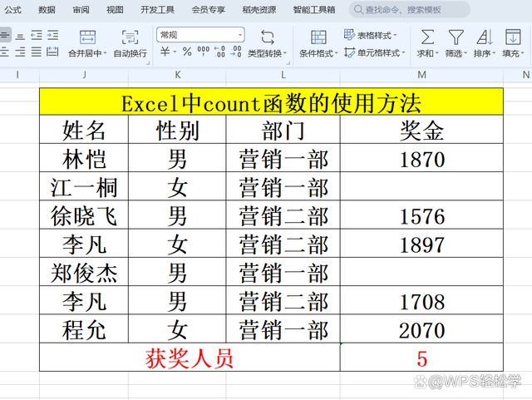Open the 数据 ribbon tab
The width and height of the screenshot is (532, 400).
pyautogui.click(x=47, y=10)
